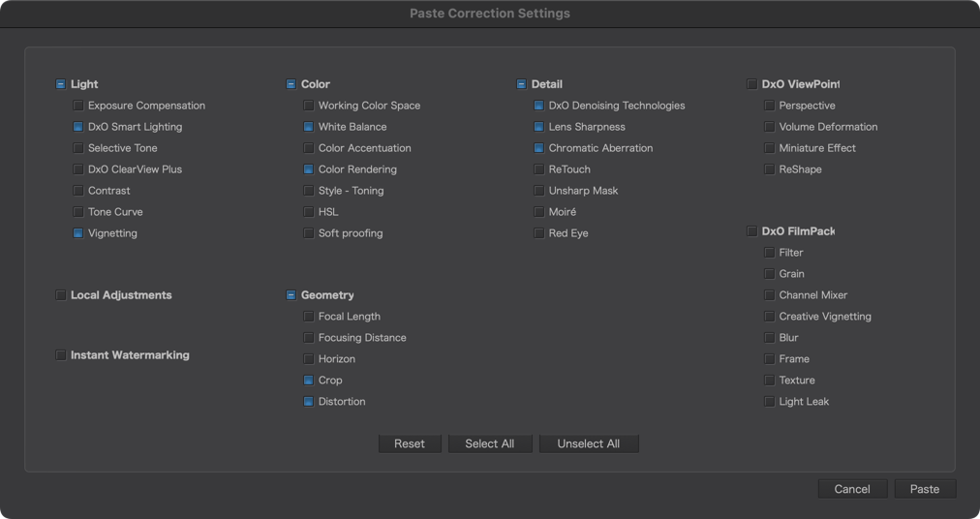The width and height of the screenshot is (980, 519).
Task: Toggle the Color group checkbox
Action: [291, 84]
